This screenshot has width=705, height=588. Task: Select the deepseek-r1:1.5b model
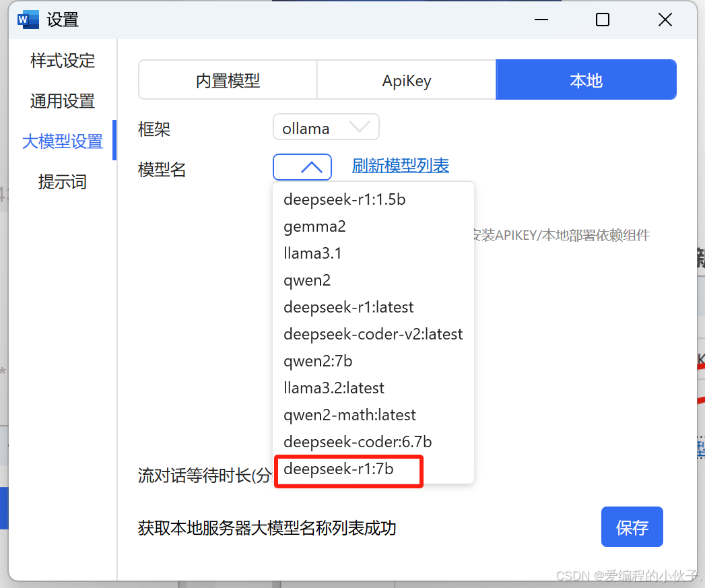pos(344,199)
